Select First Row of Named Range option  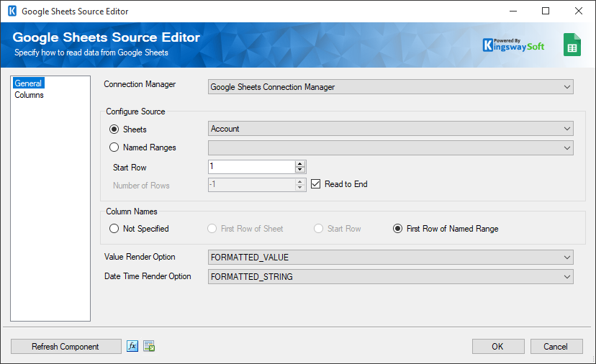397,229
